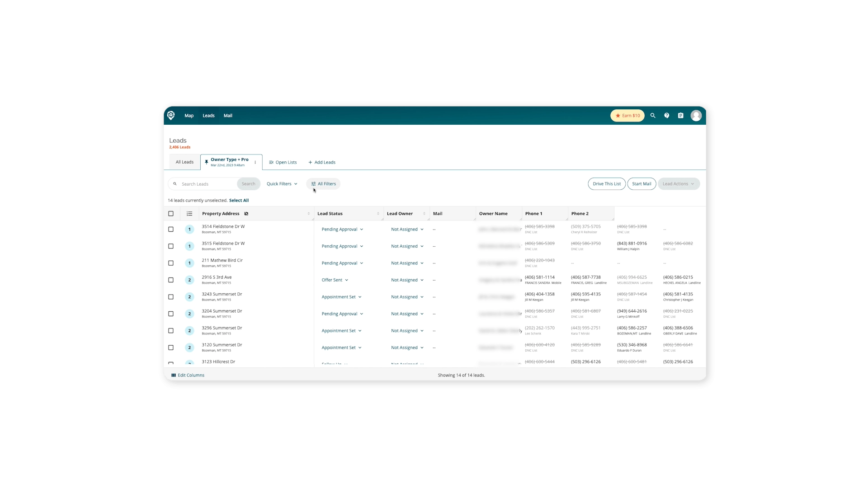Check the box for 2916 S 3rd Ave
868x488 pixels.
[x=171, y=280]
